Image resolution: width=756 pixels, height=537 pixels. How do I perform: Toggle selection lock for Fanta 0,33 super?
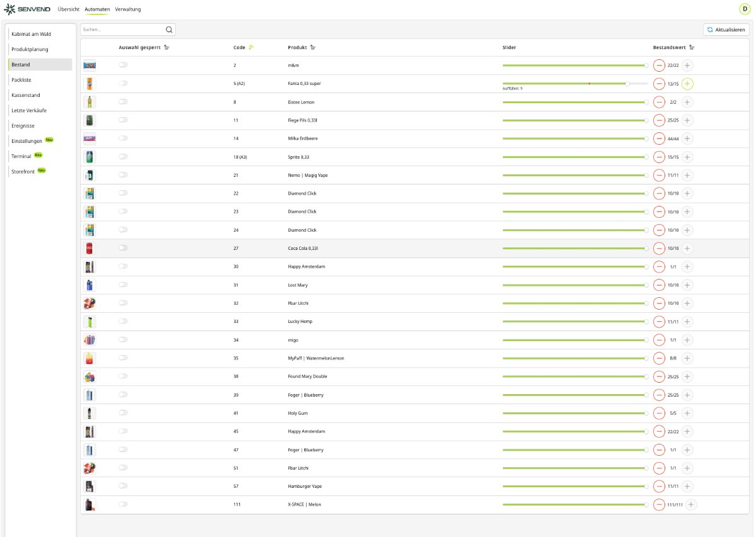(123, 83)
